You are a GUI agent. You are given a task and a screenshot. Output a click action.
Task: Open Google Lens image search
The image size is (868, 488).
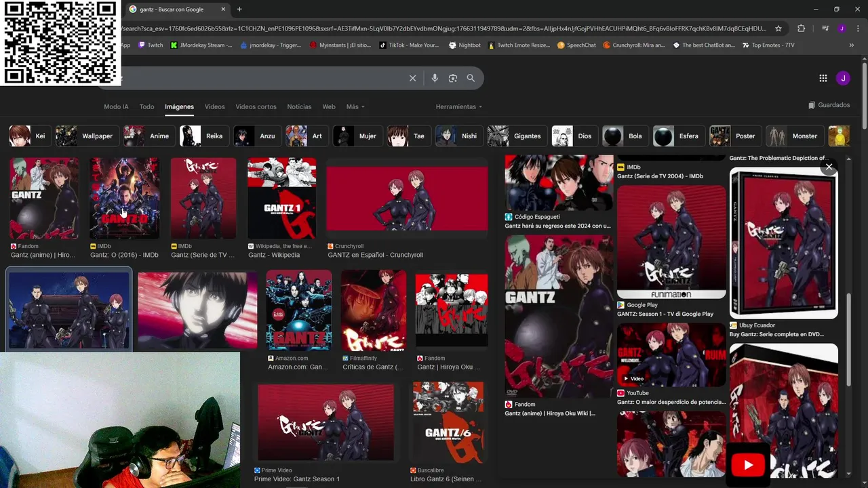tap(453, 78)
